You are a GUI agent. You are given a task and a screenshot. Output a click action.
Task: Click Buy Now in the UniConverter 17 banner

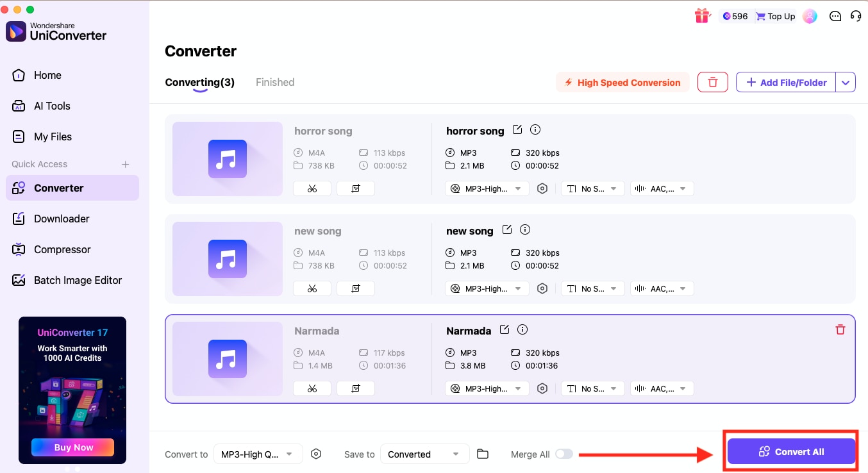(x=72, y=447)
